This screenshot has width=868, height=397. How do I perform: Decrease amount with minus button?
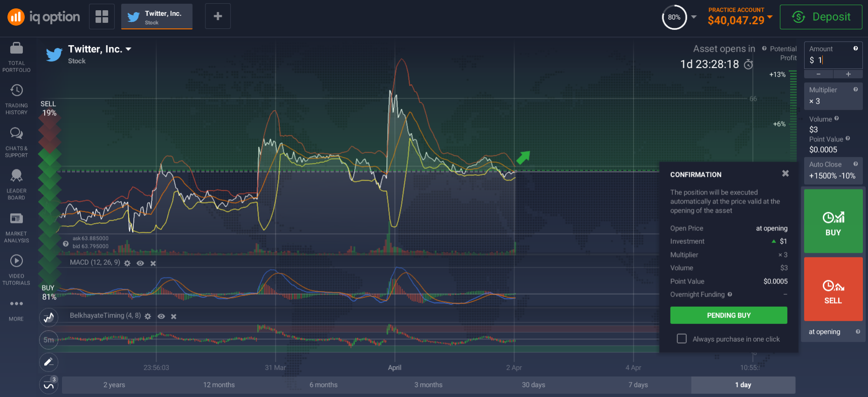[x=819, y=74]
